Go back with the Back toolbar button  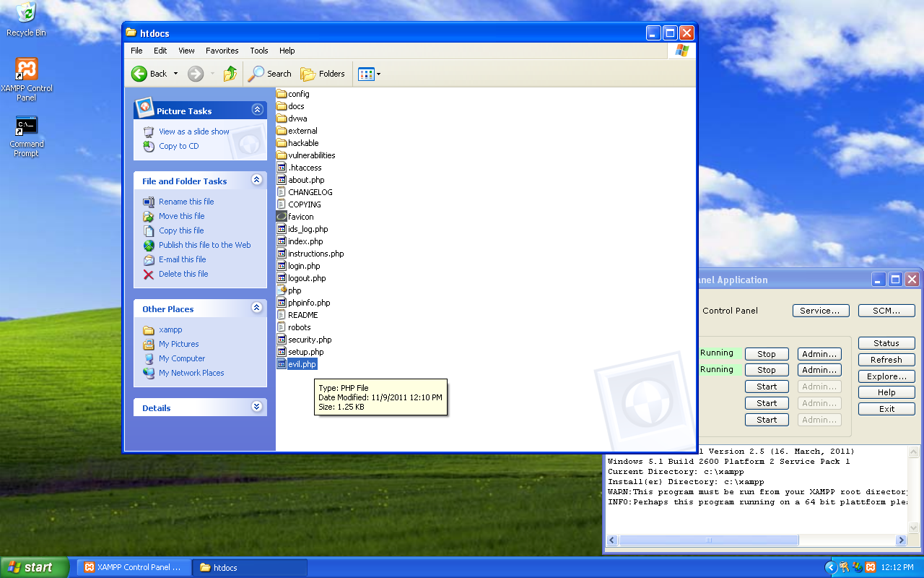[149, 74]
